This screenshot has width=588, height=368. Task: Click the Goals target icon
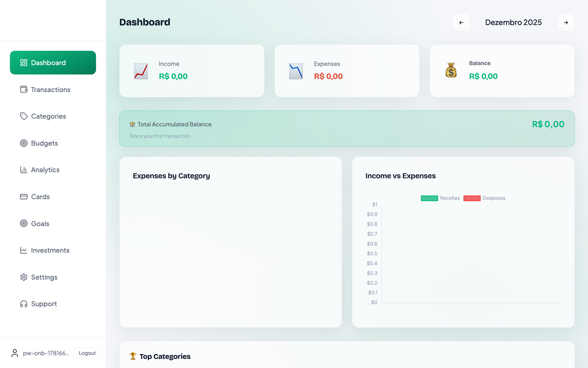24,223
